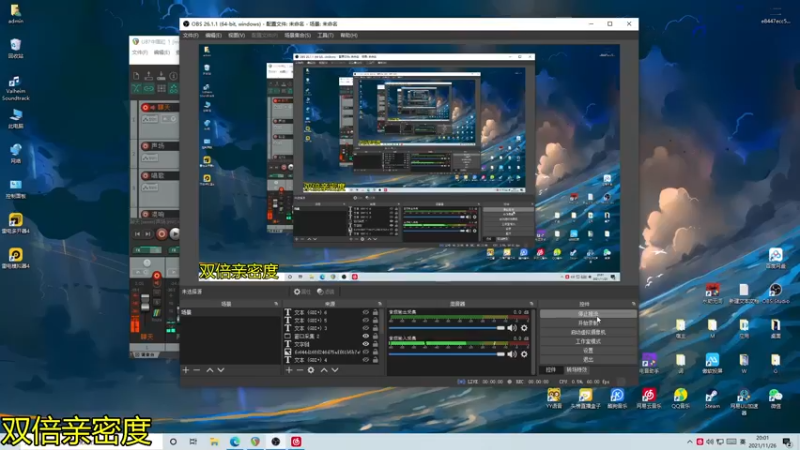Open settings gear for desktop audio mixer
Viewport: 800px width, 450px height.
click(x=524, y=328)
